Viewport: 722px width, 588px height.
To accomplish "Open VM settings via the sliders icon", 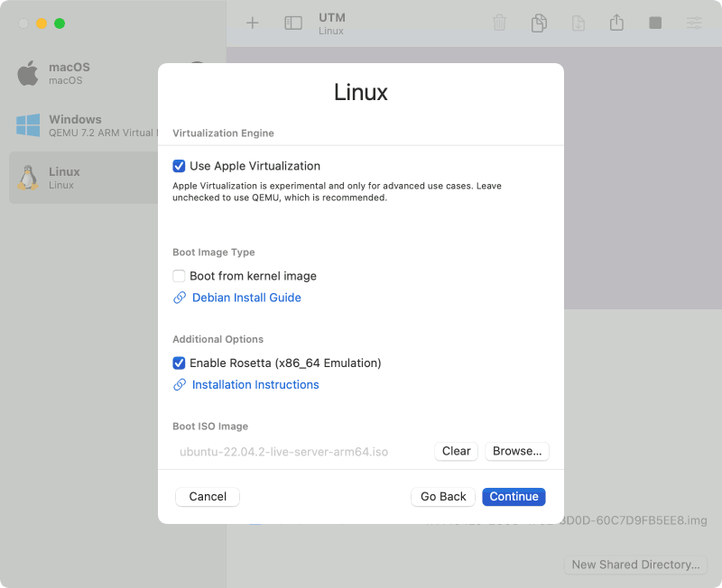I will coord(693,23).
